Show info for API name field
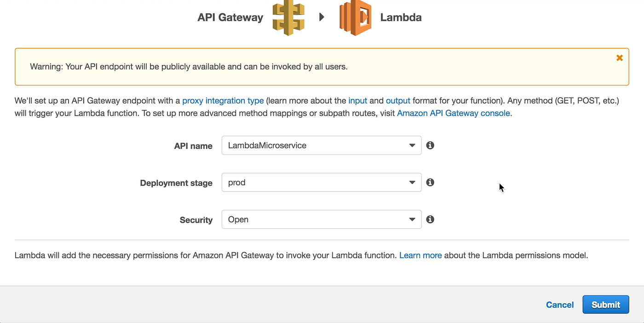The image size is (644, 323). point(430,145)
